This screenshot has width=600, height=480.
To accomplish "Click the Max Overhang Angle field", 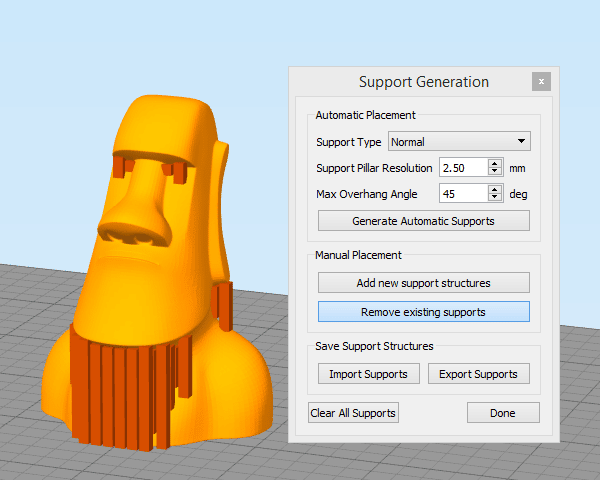I will coord(464,194).
